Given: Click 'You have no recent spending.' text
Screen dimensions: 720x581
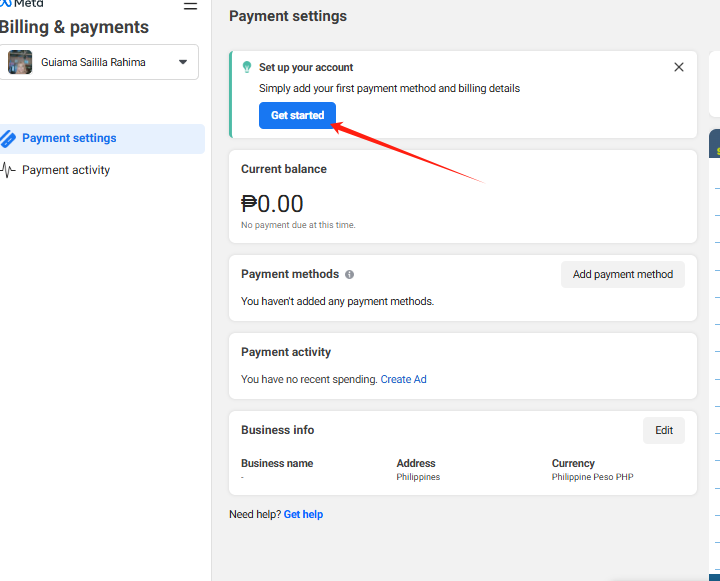Looking at the screenshot, I should (x=309, y=379).
